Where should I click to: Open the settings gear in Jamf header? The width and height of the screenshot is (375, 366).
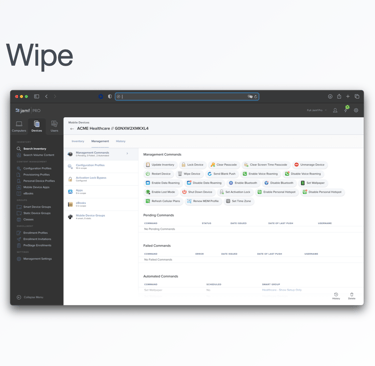click(x=356, y=110)
